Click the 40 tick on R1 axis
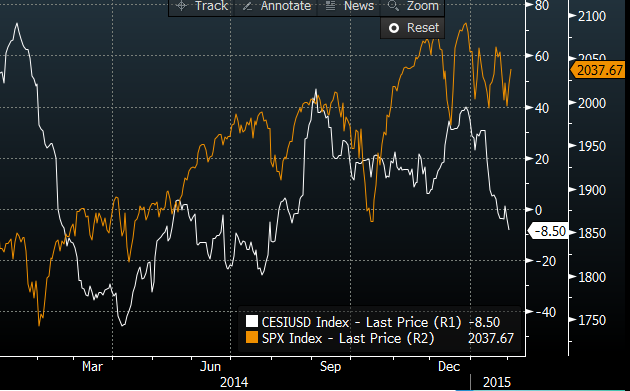 tap(542, 108)
